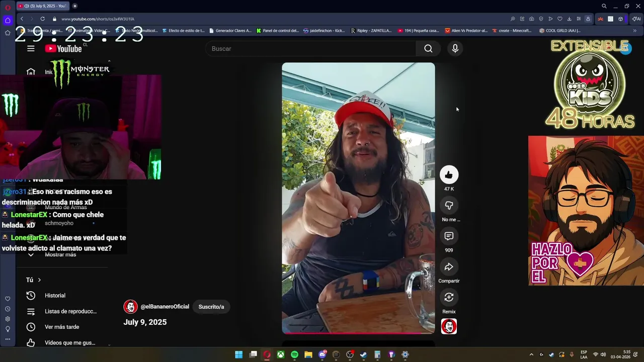Open Opera sidebar bookmarks star icon
Screen dimensions: 644x362
[x=8, y=33]
